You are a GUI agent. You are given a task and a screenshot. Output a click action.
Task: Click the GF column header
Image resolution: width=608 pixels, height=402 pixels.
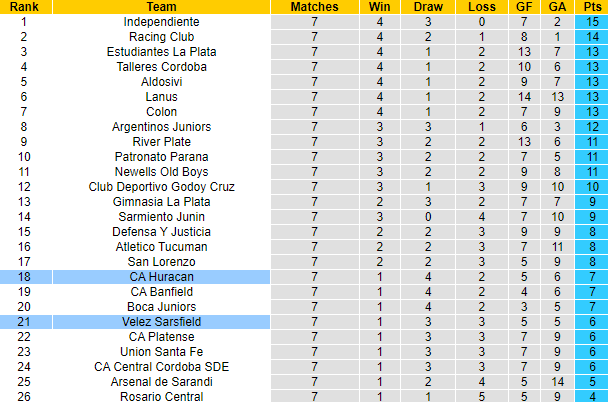pyautogui.click(x=524, y=6)
